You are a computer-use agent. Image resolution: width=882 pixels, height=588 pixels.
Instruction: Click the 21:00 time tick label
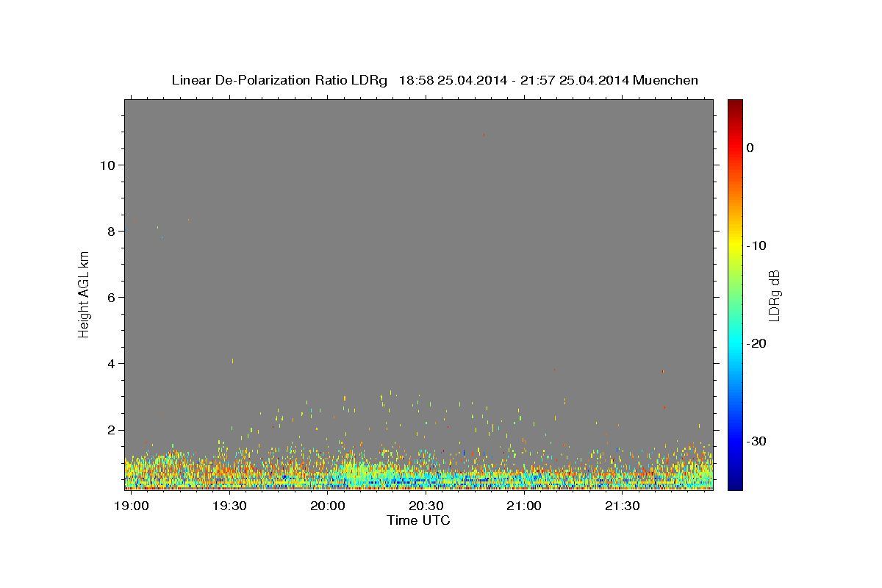pyautogui.click(x=524, y=506)
